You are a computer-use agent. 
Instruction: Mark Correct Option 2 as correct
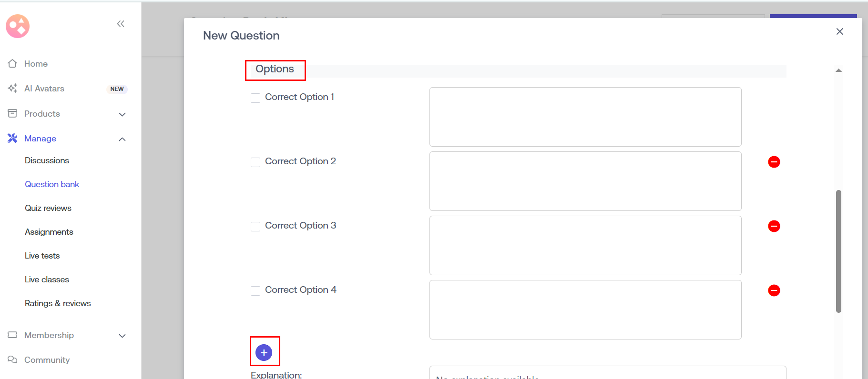point(255,162)
